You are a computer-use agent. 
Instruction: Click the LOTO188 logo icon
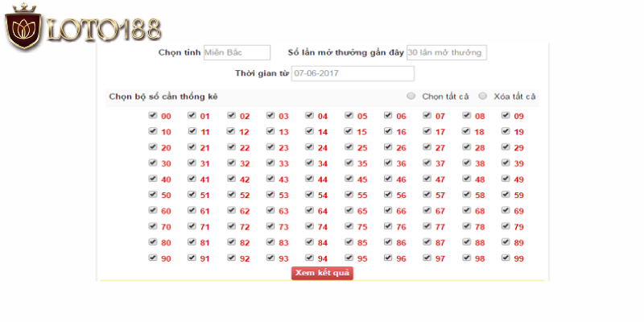point(23,30)
